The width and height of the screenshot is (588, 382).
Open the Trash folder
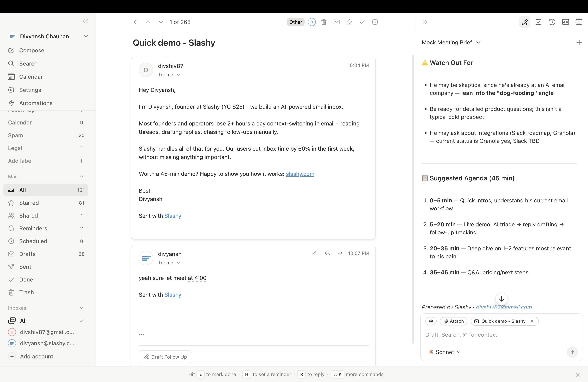click(46, 292)
